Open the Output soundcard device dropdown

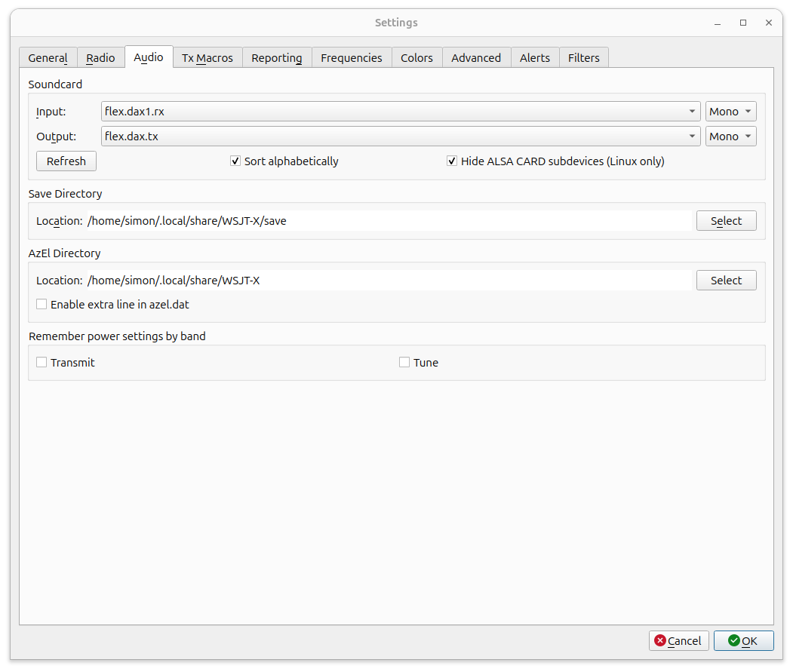(400, 137)
